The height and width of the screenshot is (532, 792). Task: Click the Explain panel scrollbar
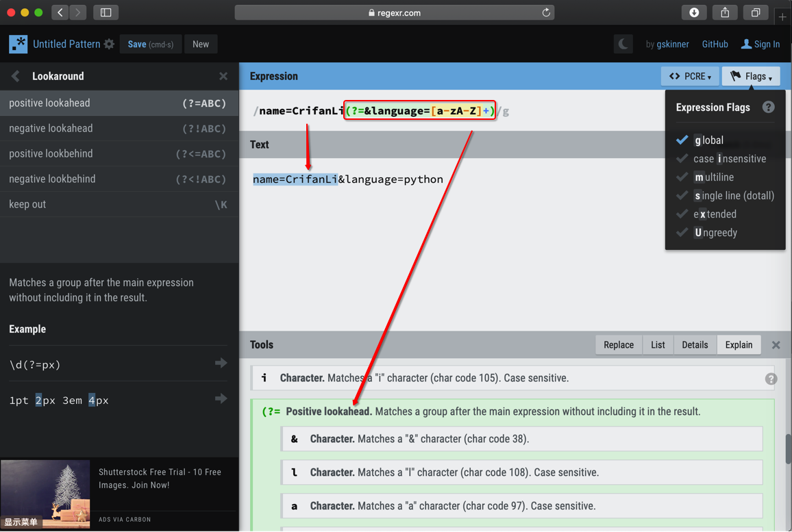tap(788, 448)
